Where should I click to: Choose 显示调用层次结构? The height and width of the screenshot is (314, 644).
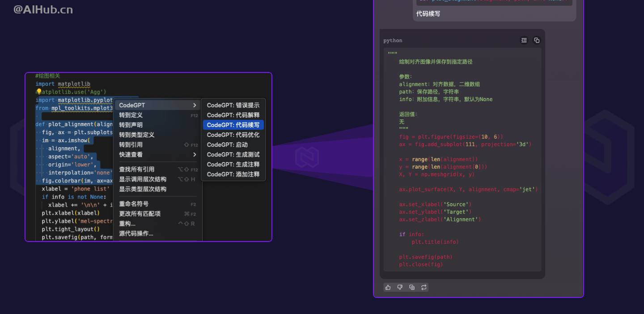click(157, 179)
